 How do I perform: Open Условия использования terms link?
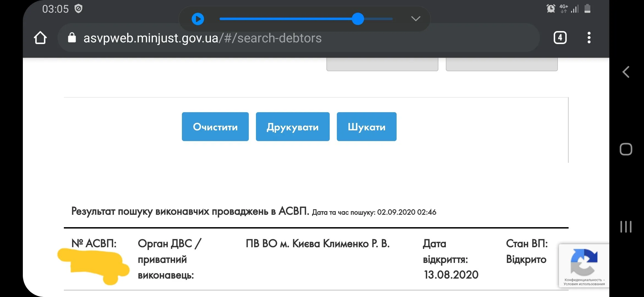pos(584,284)
